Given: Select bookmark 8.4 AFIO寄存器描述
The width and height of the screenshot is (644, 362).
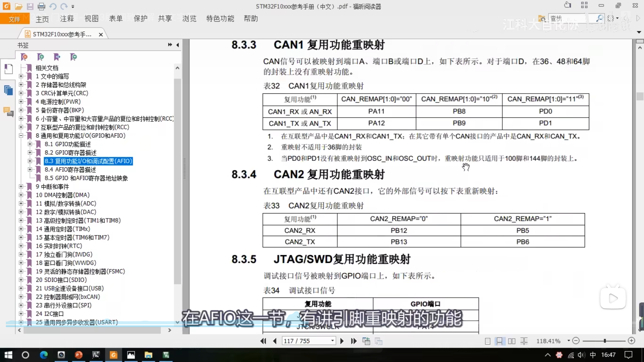Looking at the screenshot, I should [70, 170].
